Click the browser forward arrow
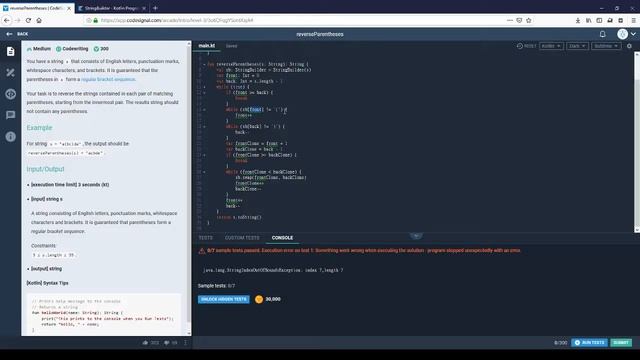The image size is (640, 360). point(18,20)
